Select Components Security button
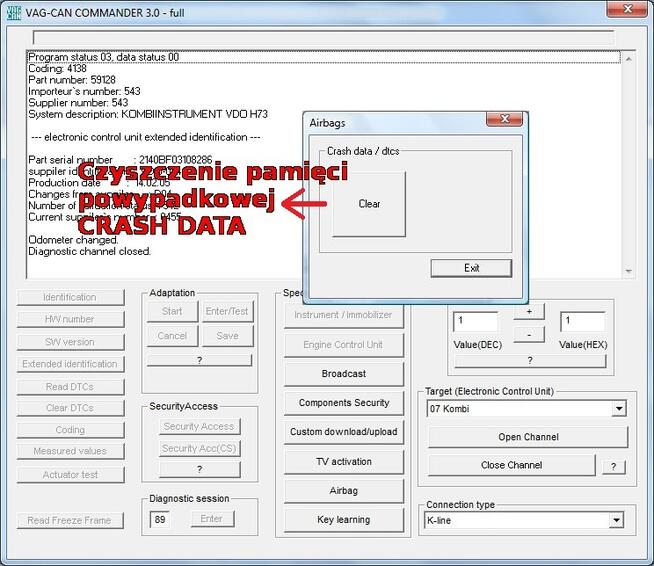The image size is (654, 566). pyautogui.click(x=343, y=403)
